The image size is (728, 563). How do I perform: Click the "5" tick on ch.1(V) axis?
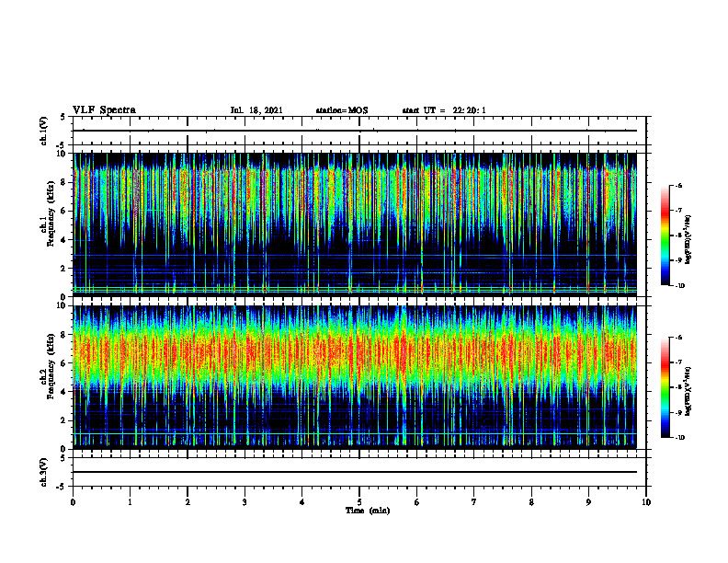(x=63, y=118)
